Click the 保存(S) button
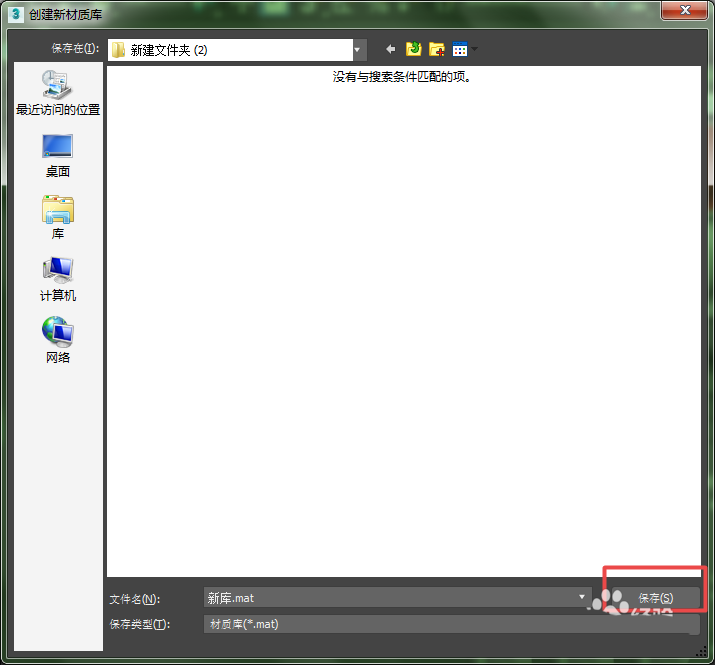The width and height of the screenshot is (715, 665). 656,597
